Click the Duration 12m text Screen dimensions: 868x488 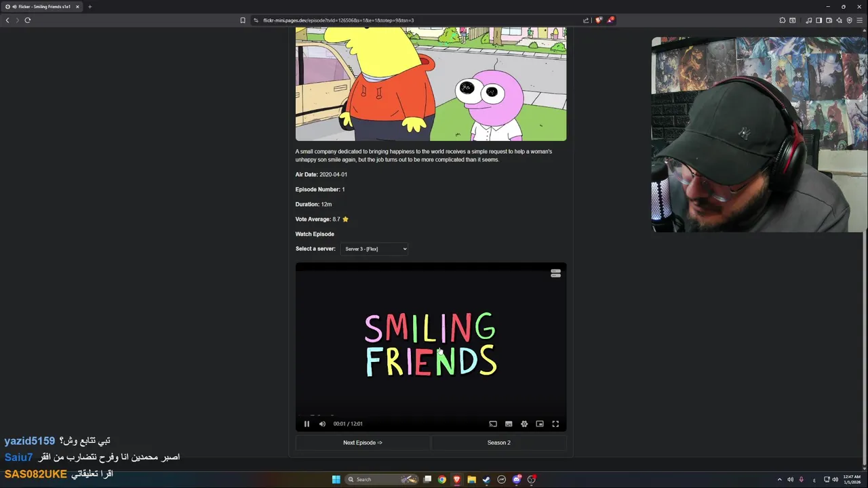click(313, 204)
